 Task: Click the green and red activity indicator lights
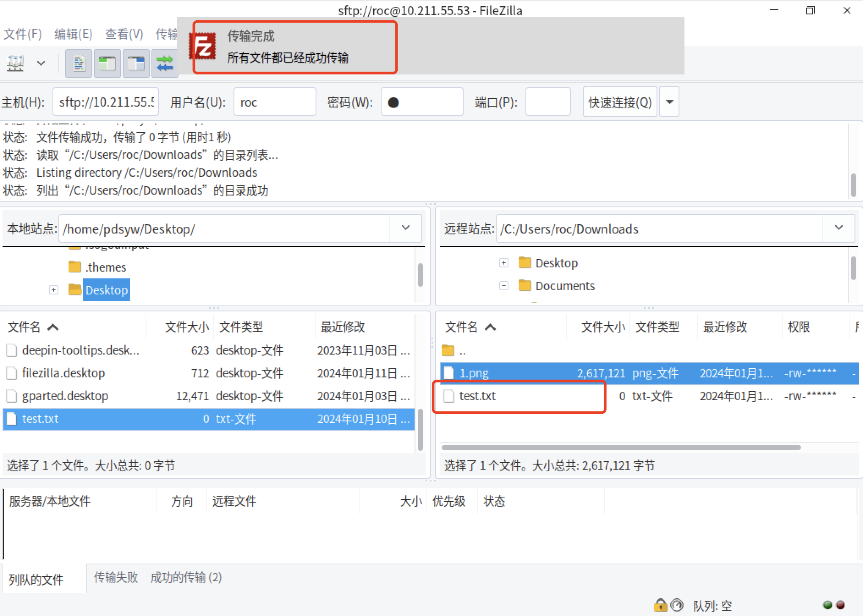pyautogui.click(x=834, y=605)
